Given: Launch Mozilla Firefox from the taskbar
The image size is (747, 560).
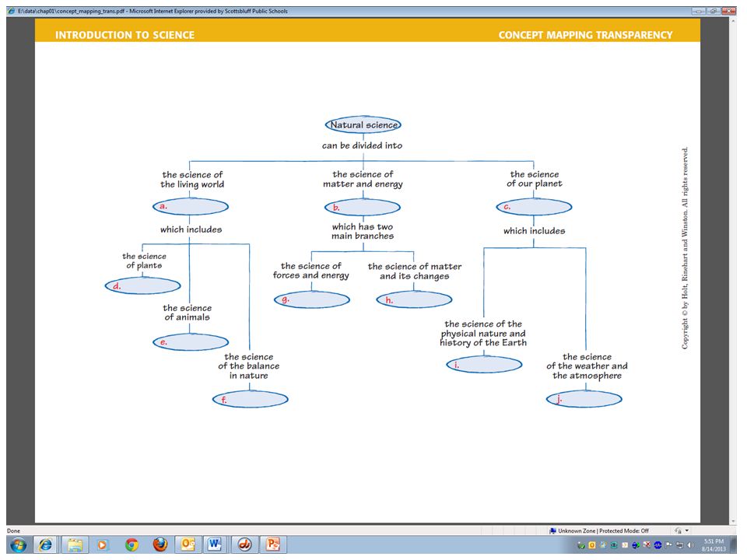Looking at the screenshot, I should pyautogui.click(x=160, y=544).
